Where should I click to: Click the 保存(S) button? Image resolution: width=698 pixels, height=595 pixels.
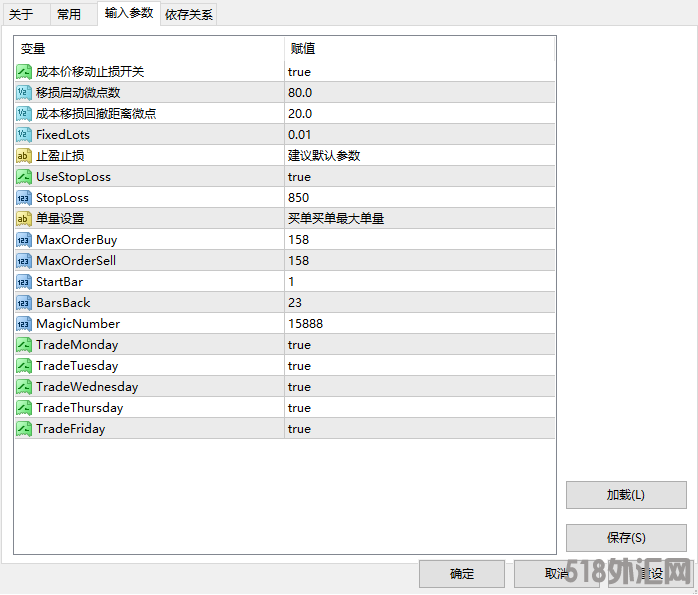[x=626, y=538]
